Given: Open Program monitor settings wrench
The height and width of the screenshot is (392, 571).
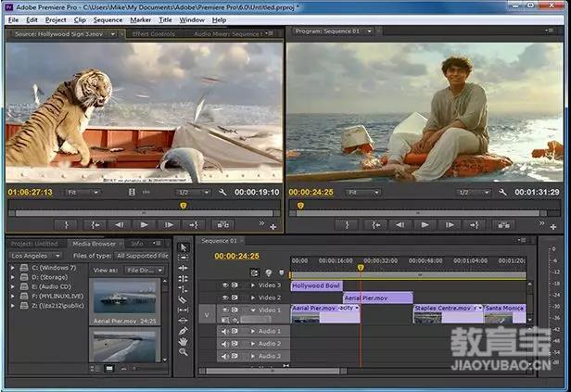Looking at the screenshot, I should pos(503,192).
